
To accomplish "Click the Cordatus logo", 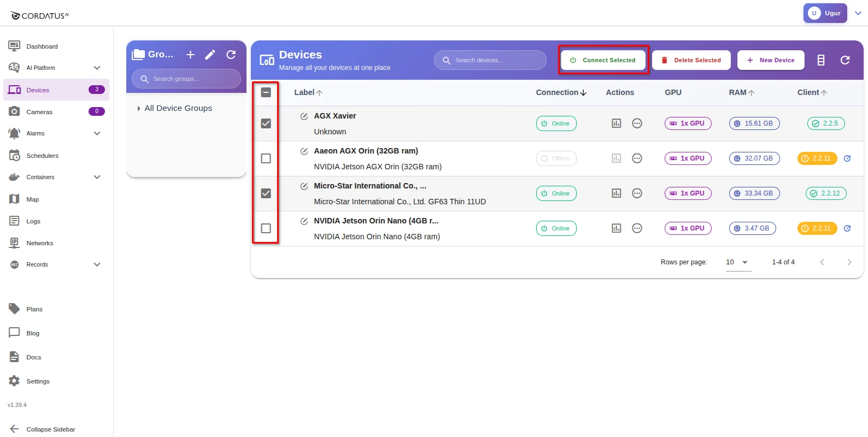I will (39, 15).
